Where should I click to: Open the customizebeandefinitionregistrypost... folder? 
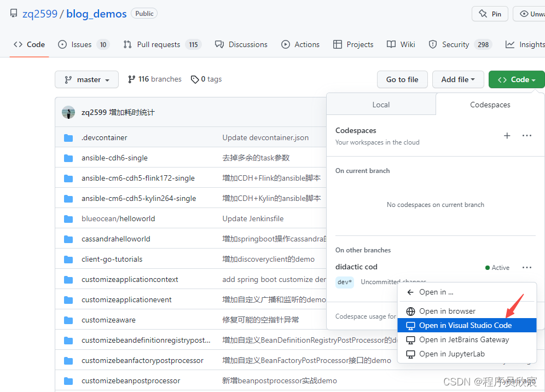tap(146, 340)
